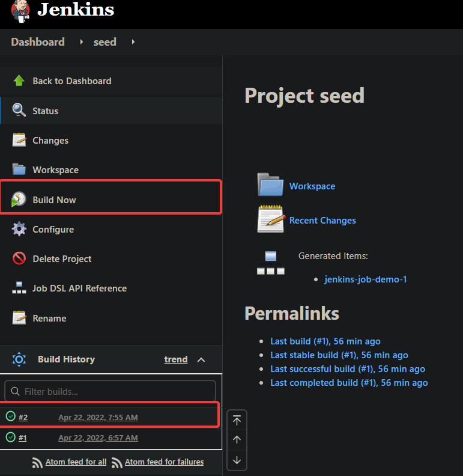Collapse the Build History chevron
Screen dimensions: 463x476
tap(201, 360)
